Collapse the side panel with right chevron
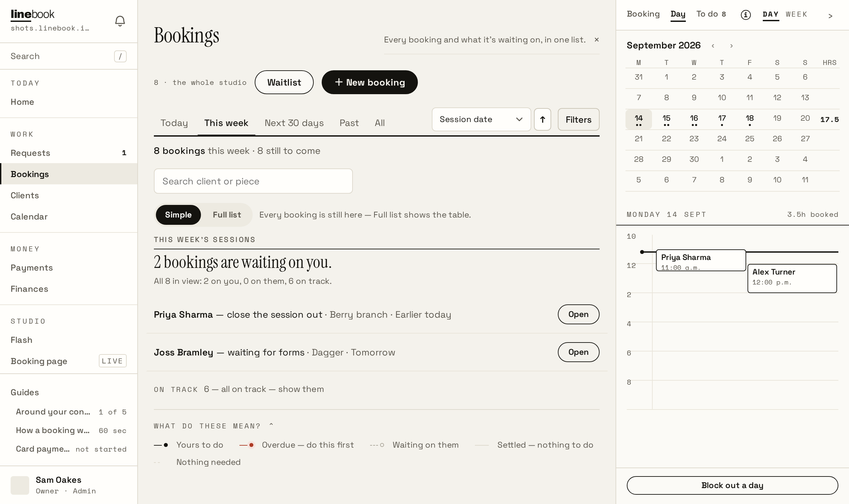Image resolution: width=849 pixels, height=504 pixels. click(x=830, y=16)
